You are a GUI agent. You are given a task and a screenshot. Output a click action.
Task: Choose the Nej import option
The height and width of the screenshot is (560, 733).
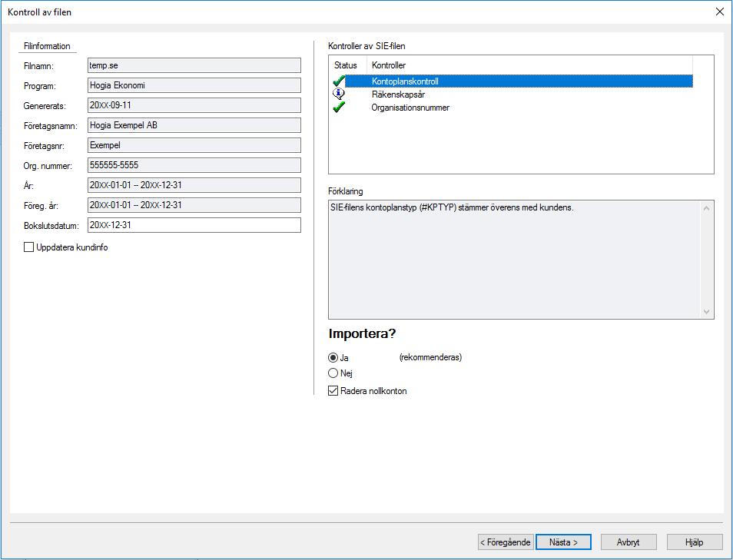click(x=333, y=373)
